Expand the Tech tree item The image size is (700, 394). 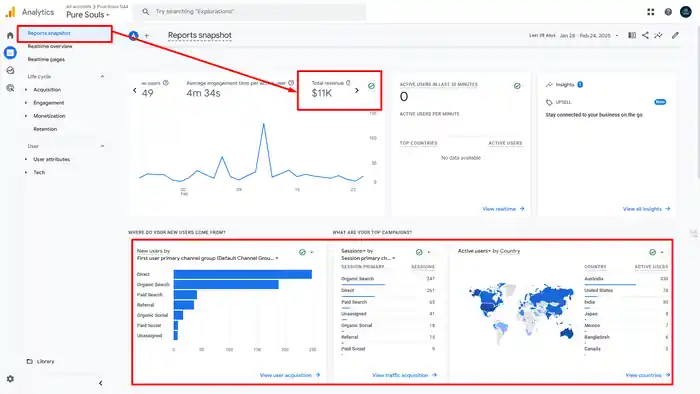pos(26,172)
